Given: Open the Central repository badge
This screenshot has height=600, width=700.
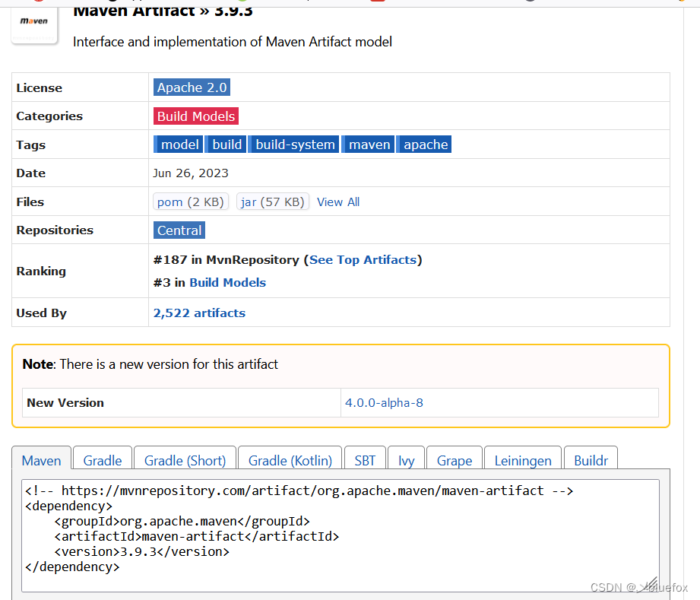Looking at the screenshot, I should (x=179, y=230).
